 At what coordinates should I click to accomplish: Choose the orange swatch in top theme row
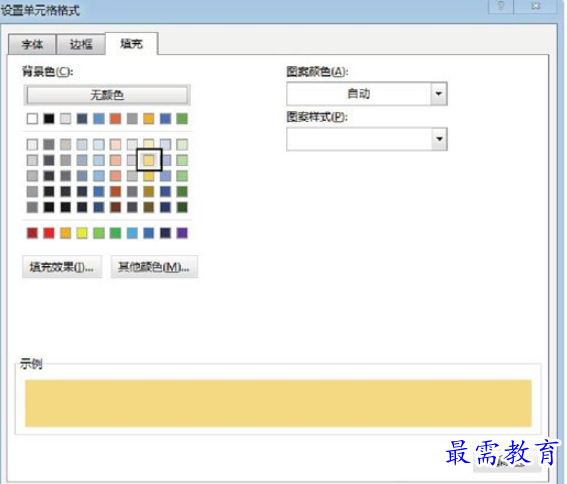(x=115, y=118)
